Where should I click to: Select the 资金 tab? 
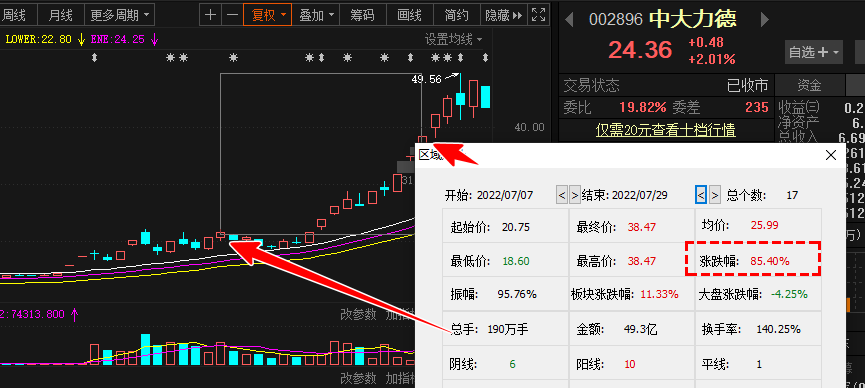point(809,85)
